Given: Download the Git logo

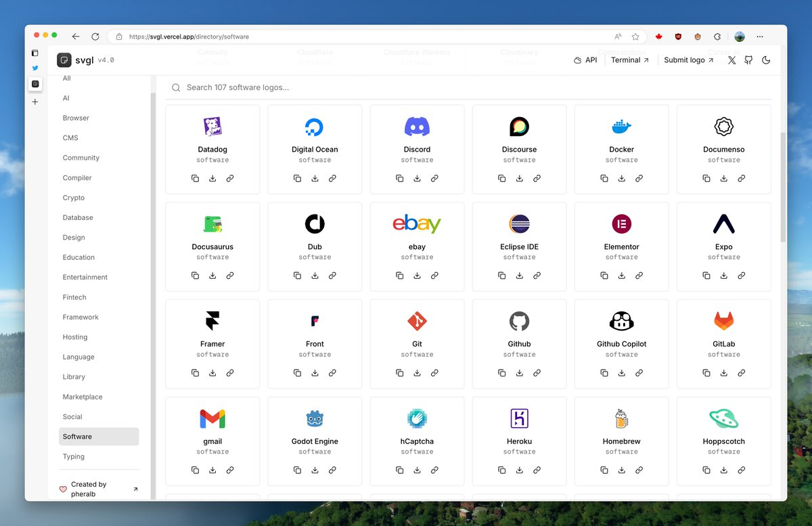Looking at the screenshot, I should (x=417, y=373).
